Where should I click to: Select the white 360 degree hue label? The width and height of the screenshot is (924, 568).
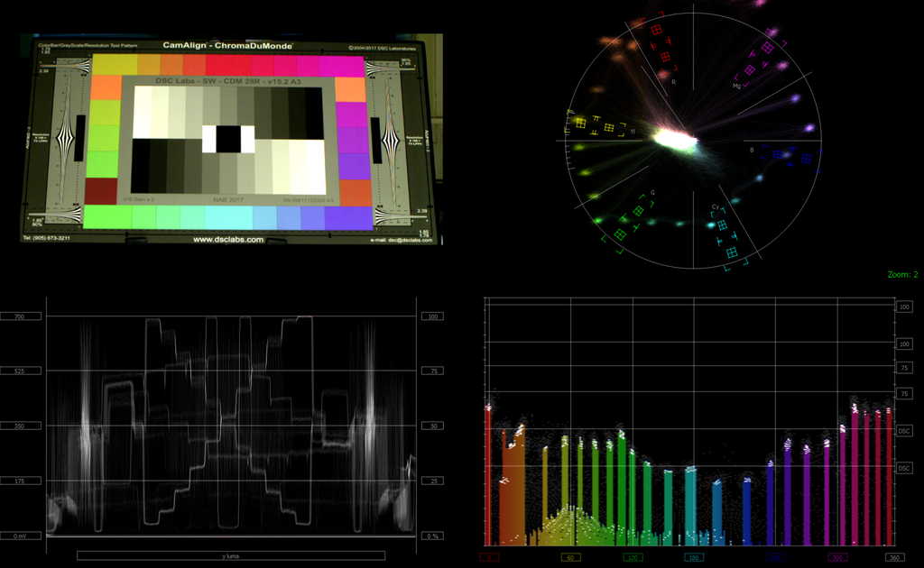(894, 557)
